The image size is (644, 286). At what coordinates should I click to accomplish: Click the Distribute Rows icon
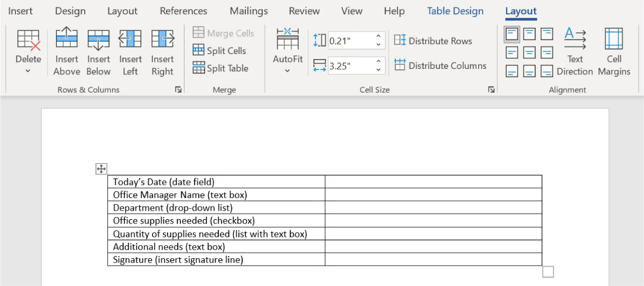point(401,40)
